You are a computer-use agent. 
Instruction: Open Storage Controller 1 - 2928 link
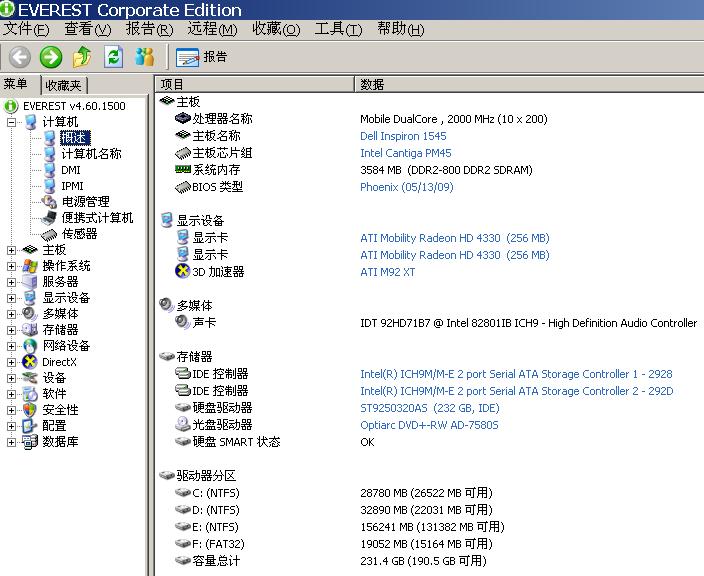516,374
